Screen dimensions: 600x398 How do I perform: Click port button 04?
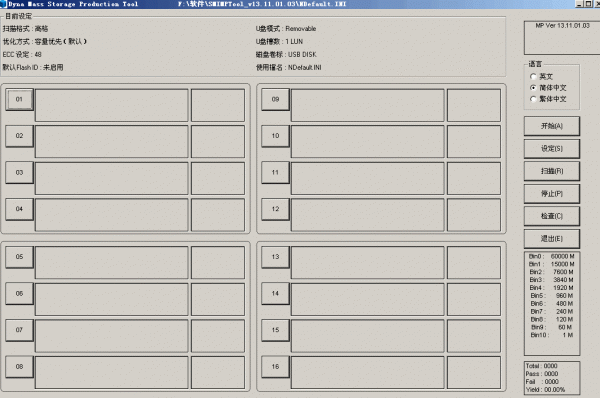(19, 209)
